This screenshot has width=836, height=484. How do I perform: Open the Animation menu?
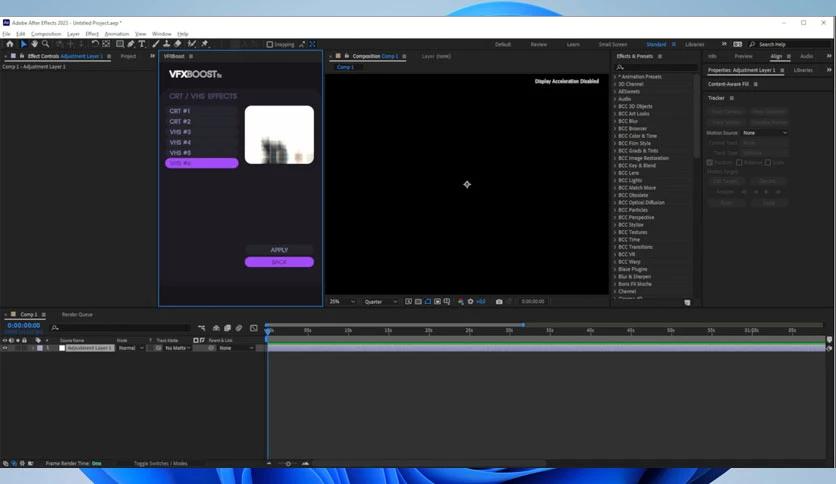click(117, 34)
